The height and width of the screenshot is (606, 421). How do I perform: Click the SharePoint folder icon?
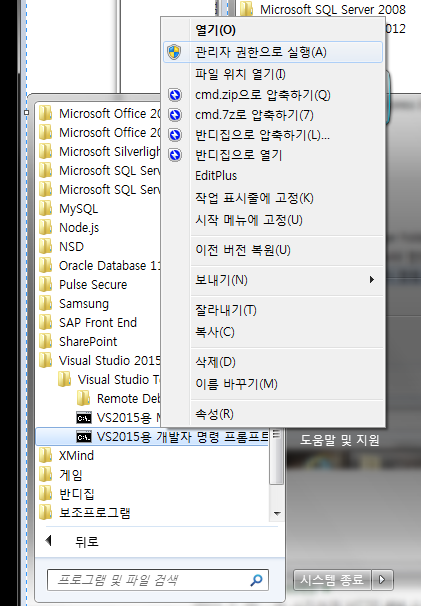tap(46, 342)
